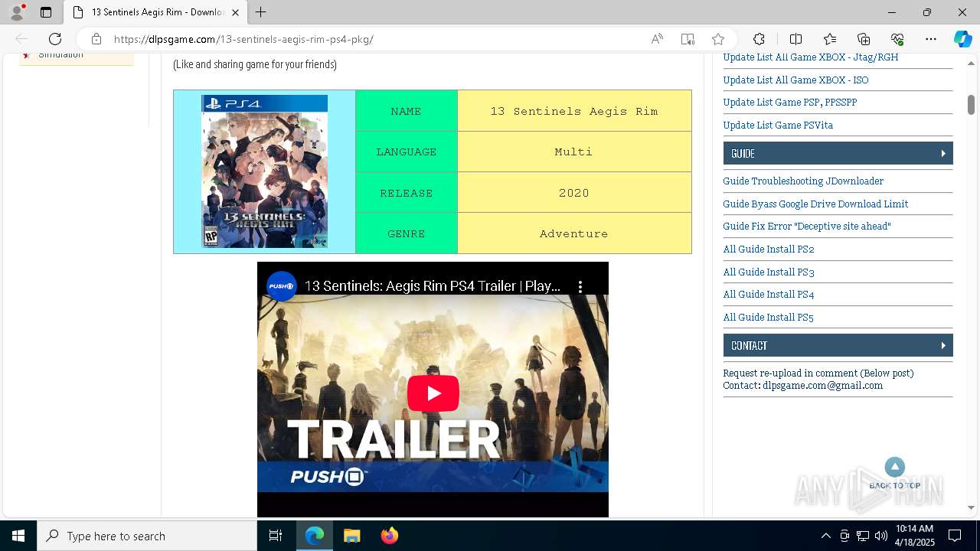
Task: Open Guide Troubleshooting JDownloader
Action: (x=803, y=181)
